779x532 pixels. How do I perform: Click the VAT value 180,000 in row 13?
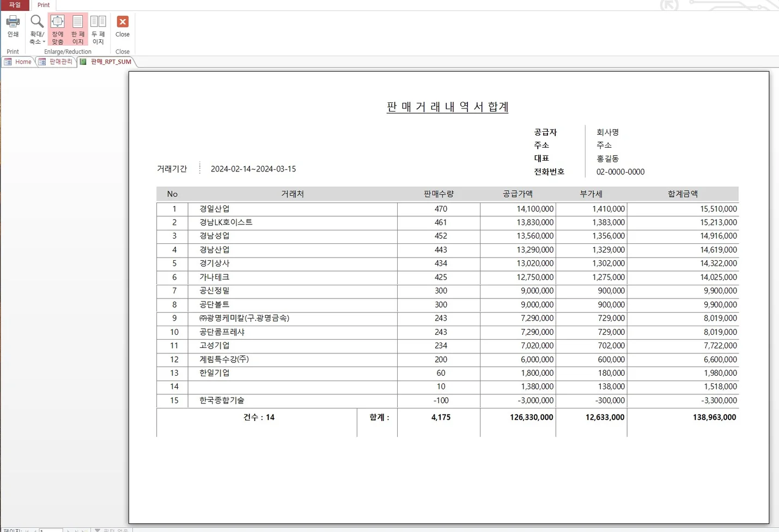[611, 373]
